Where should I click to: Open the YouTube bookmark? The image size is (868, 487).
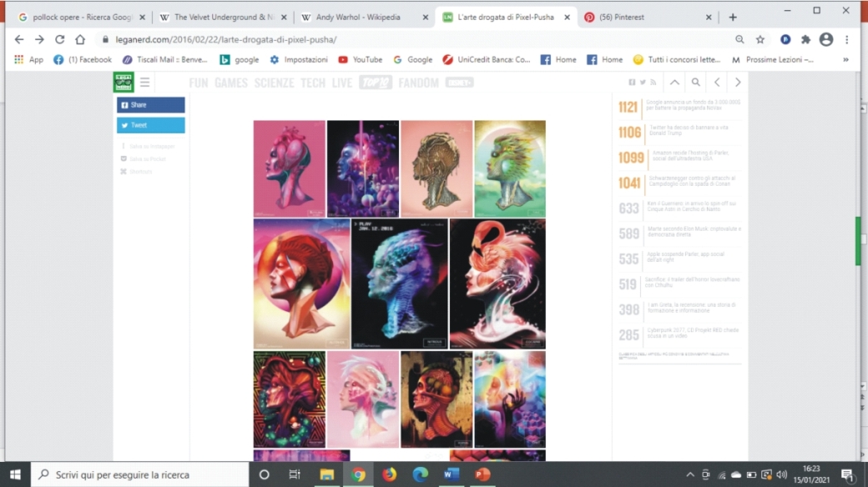(x=360, y=59)
